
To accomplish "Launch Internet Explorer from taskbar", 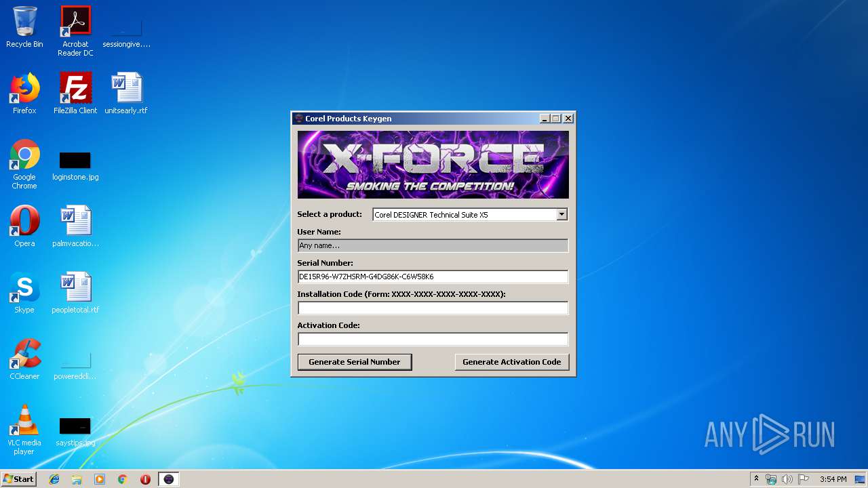I will click(54, 479).
